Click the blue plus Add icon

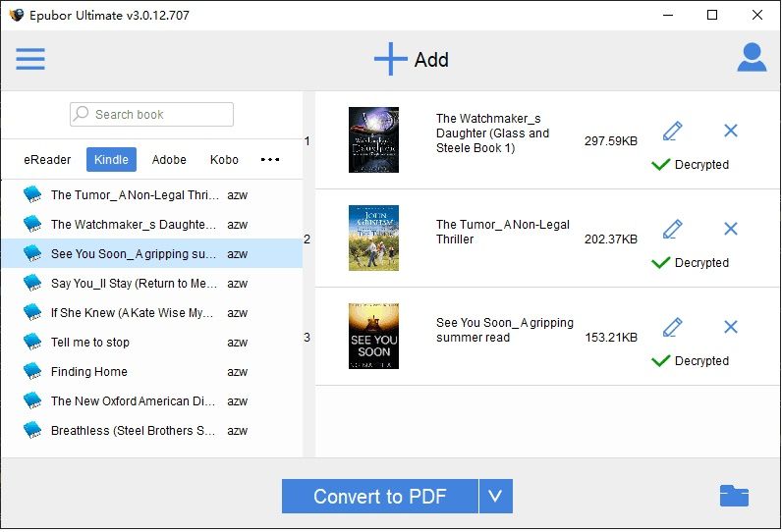[390, 59]
